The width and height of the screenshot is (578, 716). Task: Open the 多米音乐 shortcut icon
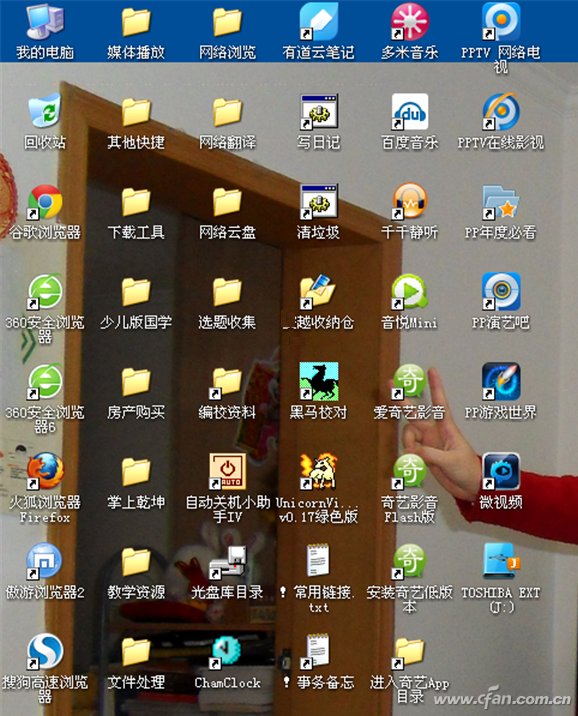coord(410,21)
